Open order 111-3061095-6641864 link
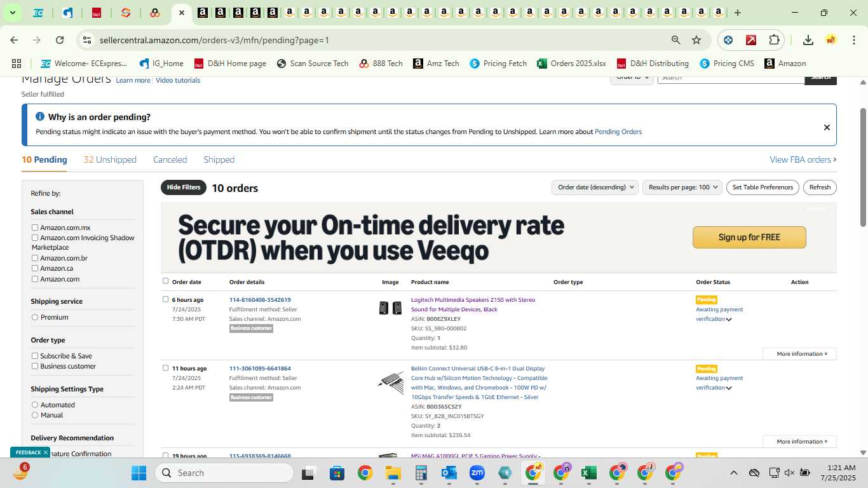 [260, 369]
